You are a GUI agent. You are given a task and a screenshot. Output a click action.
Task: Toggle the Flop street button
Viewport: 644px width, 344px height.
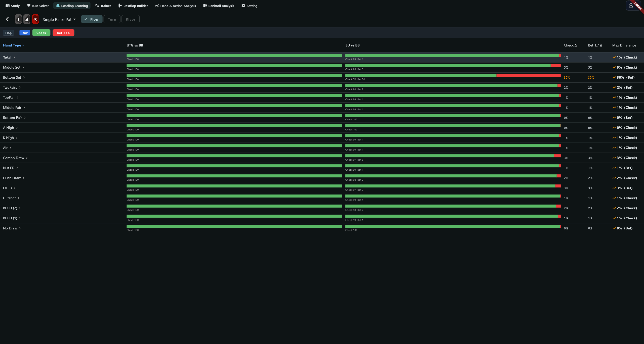click(92, 19)
